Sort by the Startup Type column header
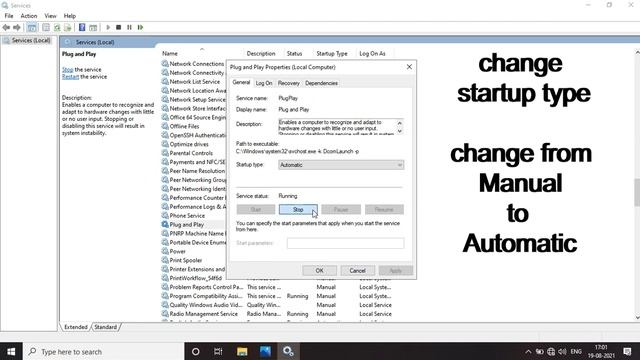The width and height of the screenshot is (640, 360). point(332,53)
